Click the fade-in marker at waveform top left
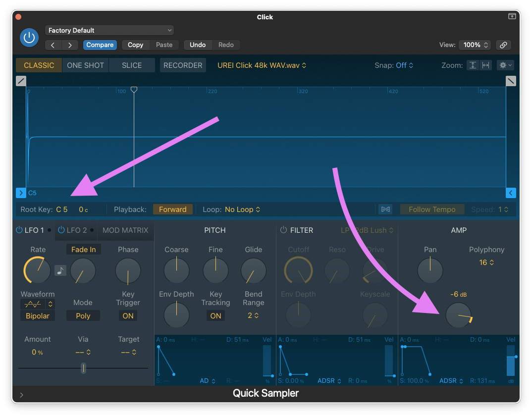Screen dimensions: 532x417 (21, 81)
